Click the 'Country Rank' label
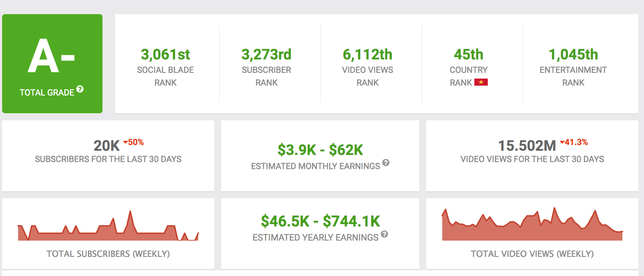The width and height of the screenshot is (644, 276). click(469, 76)
